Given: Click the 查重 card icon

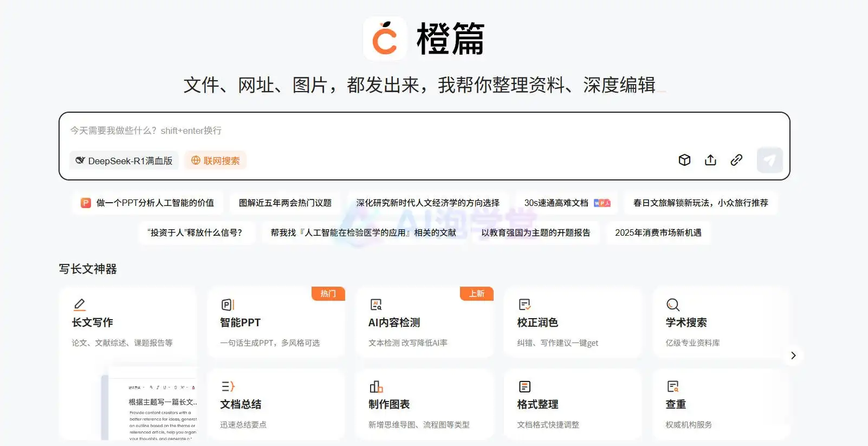Looking at the screenshot, I should [673, 386].
